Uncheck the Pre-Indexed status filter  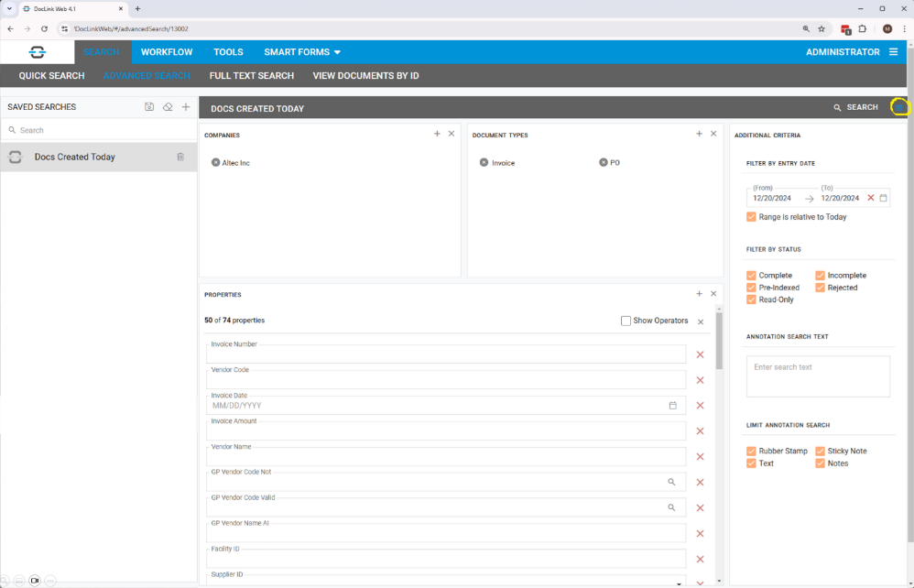(x=751, y=288)
